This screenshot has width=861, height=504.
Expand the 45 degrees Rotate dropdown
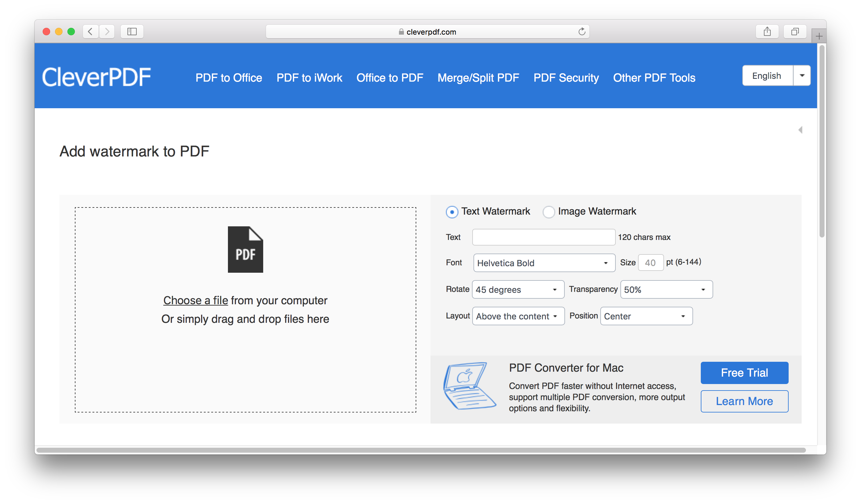point(518,289)
